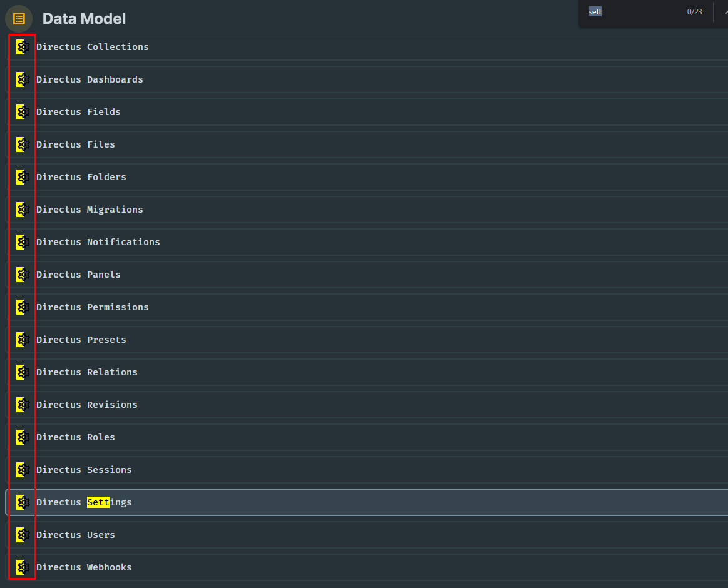The height and width of the screenshot is (588, 728).
Task: Open the Directus Folders collection
Action: click(x=367, y=177)
